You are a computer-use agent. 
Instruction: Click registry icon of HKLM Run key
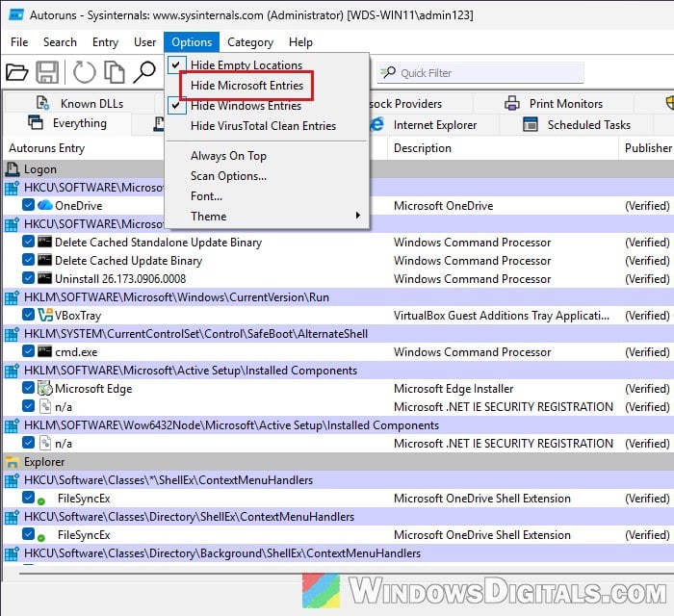tap(12, 297)
